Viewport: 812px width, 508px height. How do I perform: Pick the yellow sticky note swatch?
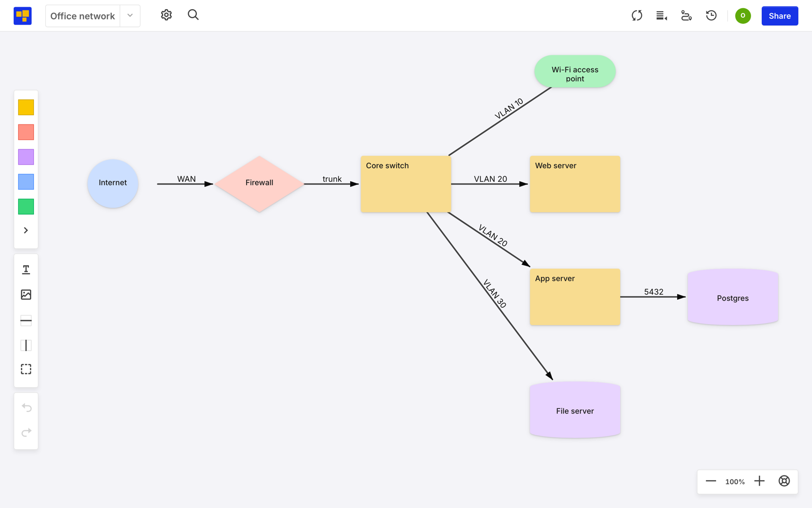tap(26, 107)
